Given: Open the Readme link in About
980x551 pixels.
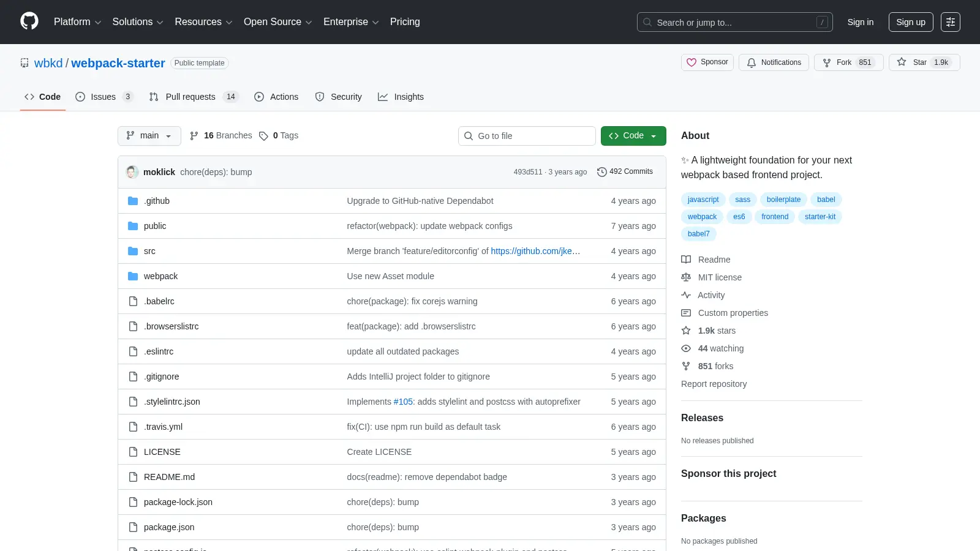Looking at the screenshot, I should pyautogui.click(x=706, y=260).
